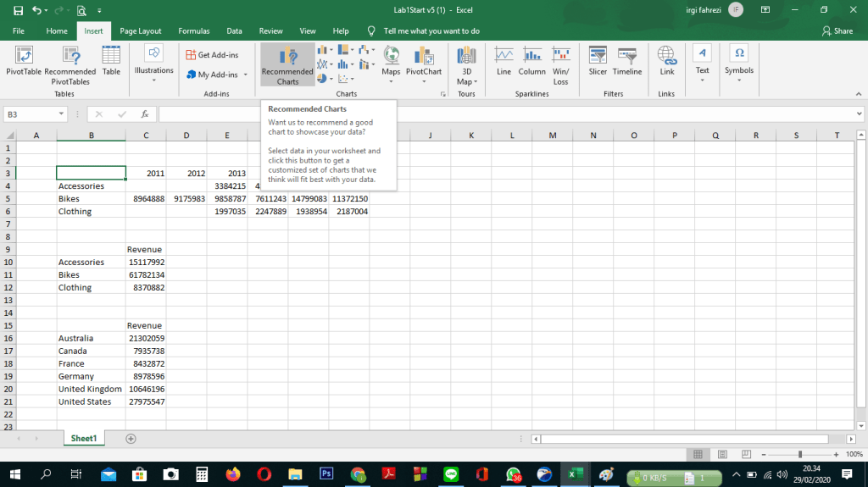Click the Share button
The height and width of the screenshot is (487, 868).
tap(837, 30)
